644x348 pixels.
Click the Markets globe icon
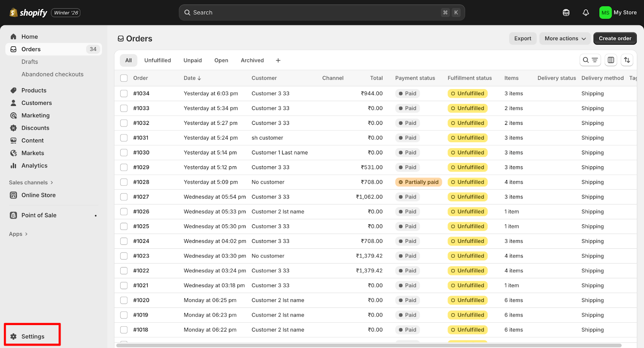13,153
